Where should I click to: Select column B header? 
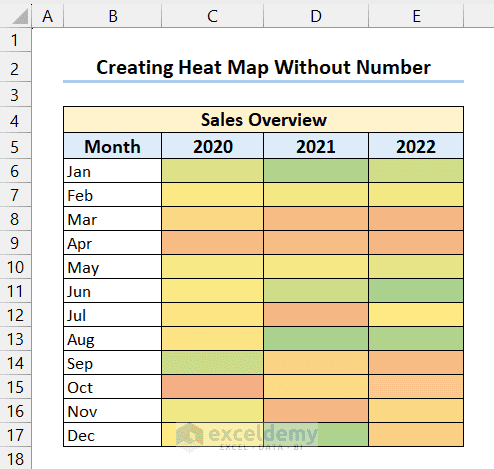pyautogui.click(x=113, y=16)
